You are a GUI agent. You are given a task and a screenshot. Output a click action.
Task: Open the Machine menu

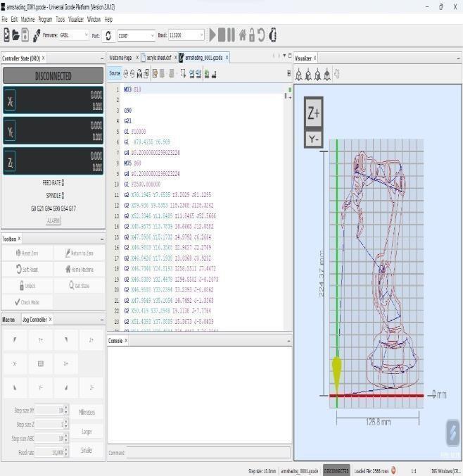point(27,19)
